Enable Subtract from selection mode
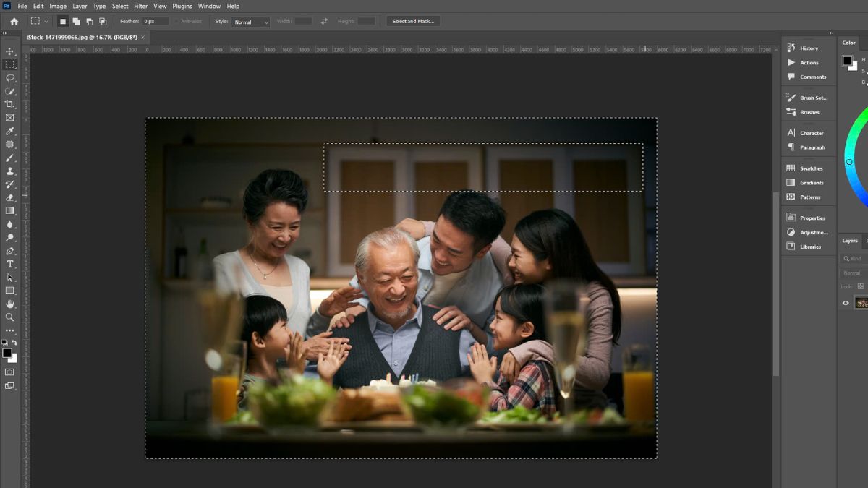 point(89,22)
